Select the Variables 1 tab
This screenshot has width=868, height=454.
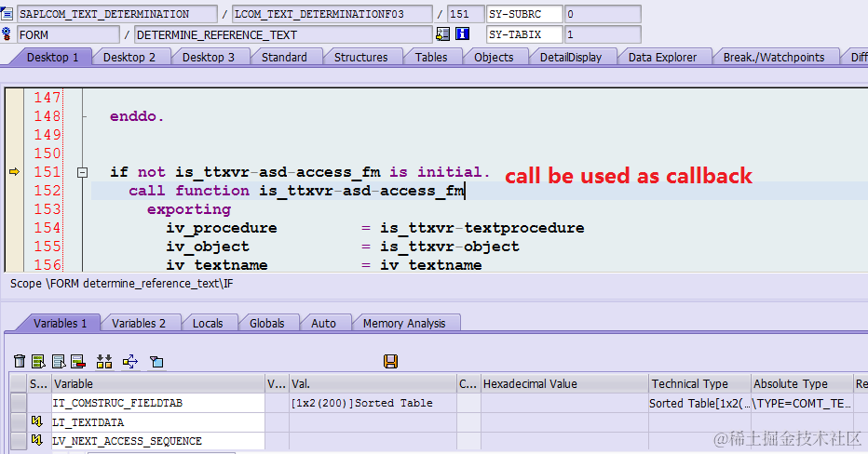click(60, 324)
